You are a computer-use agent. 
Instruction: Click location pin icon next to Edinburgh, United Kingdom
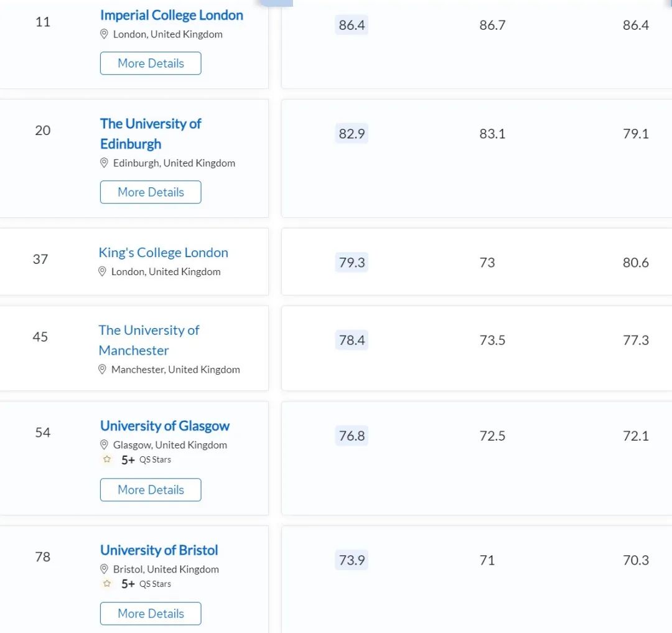105,163
